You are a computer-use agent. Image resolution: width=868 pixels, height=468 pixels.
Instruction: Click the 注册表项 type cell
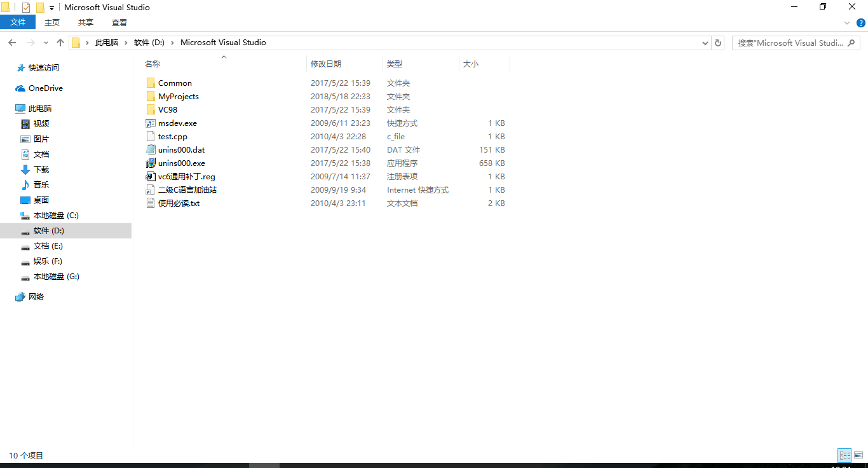coord(402,177)
